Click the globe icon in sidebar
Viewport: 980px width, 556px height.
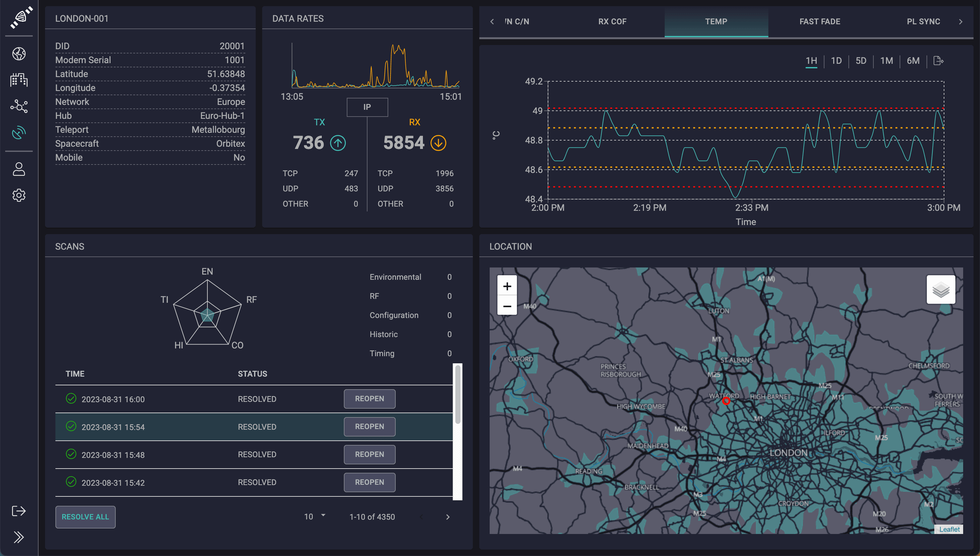19,54
